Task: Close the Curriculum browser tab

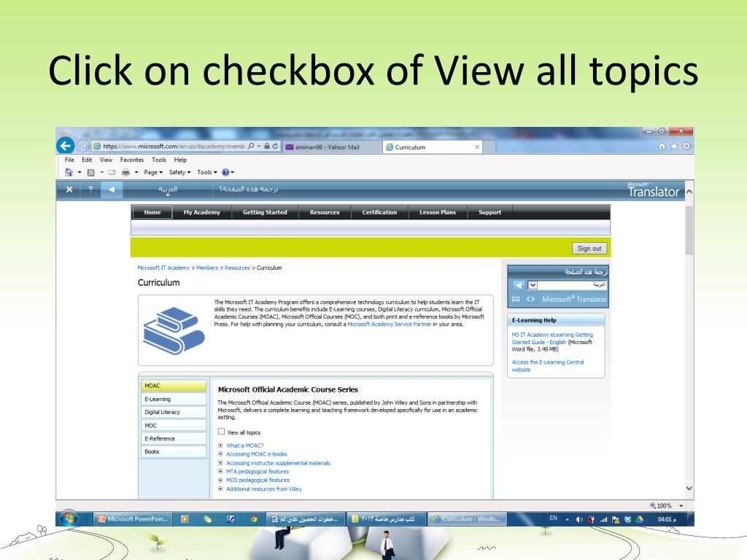Action: click(477, 147)
